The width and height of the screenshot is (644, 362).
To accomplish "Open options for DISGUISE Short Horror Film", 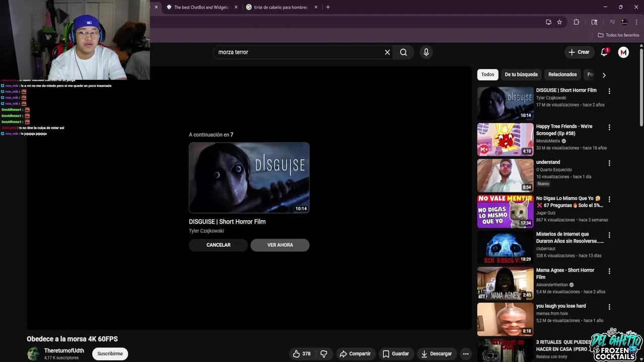I will click(x=609, y=92).
